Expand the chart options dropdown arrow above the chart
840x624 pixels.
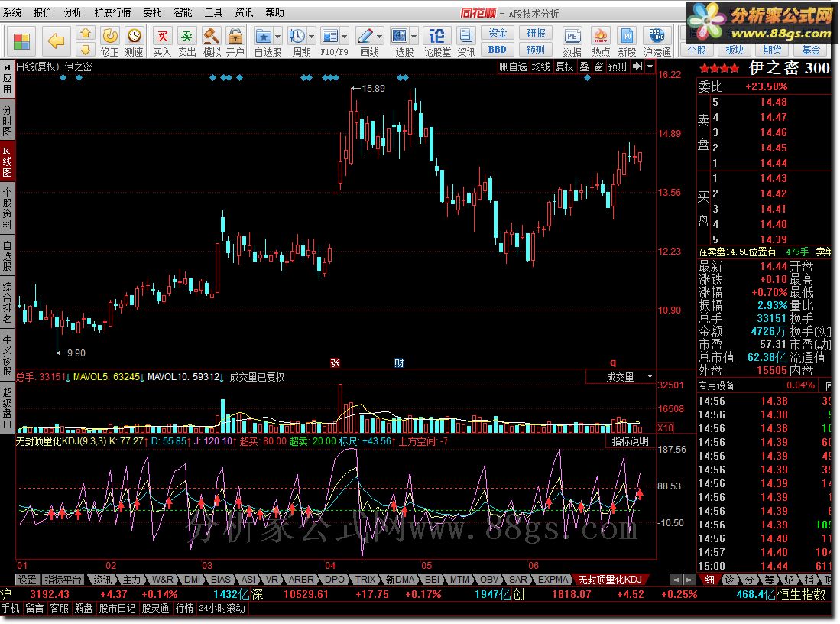(x=650, y=67)
